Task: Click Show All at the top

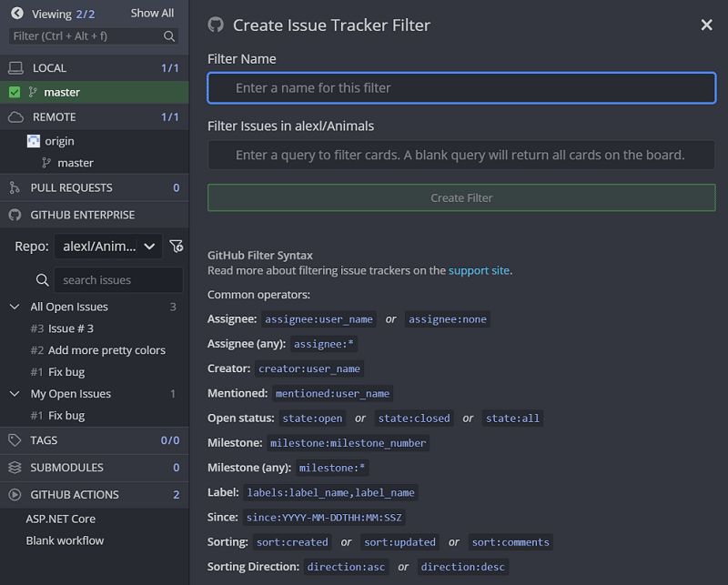Action: coord(152,13)
